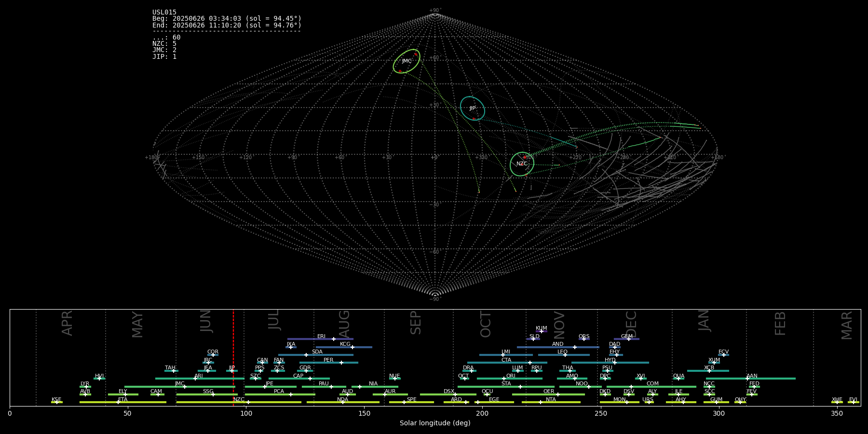Click the DRA shower label in timeline
The height and width of the screenshot is (434, 868).
[x=468, y=367]
